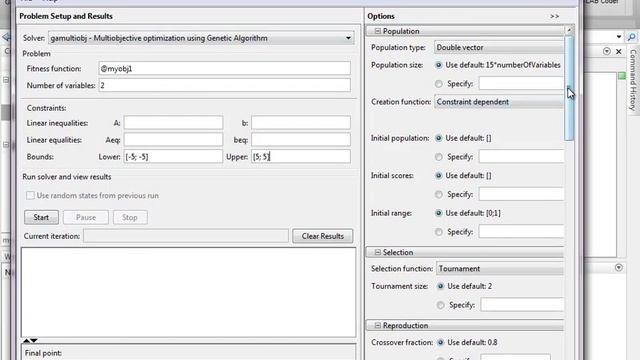The height and width of the screenshot is (360, 640).
Task: Select Initial range Specify option
Action: 439,232
